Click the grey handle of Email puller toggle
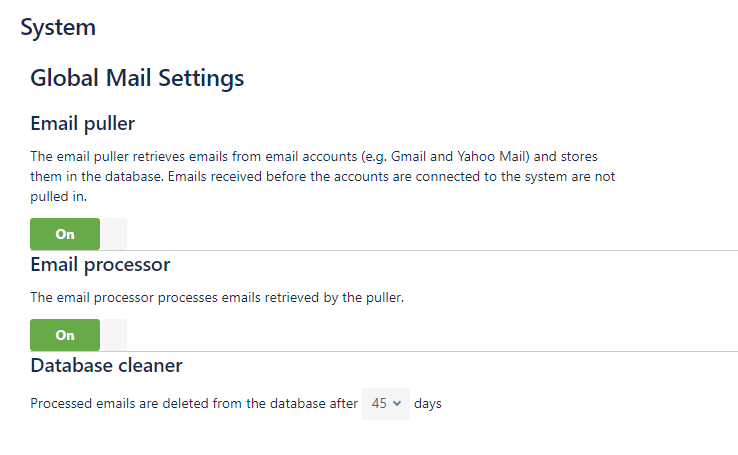 pos(114,234)
